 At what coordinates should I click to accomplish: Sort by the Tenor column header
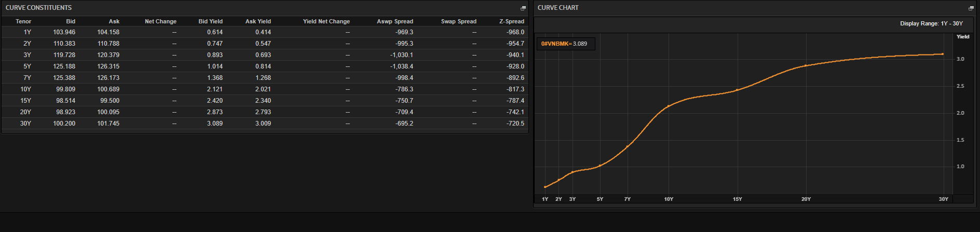tap(23, 21)
